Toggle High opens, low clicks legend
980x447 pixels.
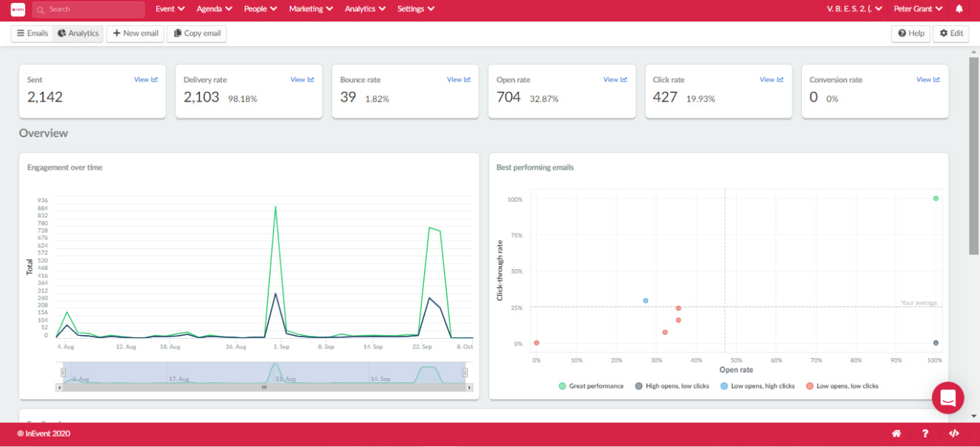(x=672, y=386)
